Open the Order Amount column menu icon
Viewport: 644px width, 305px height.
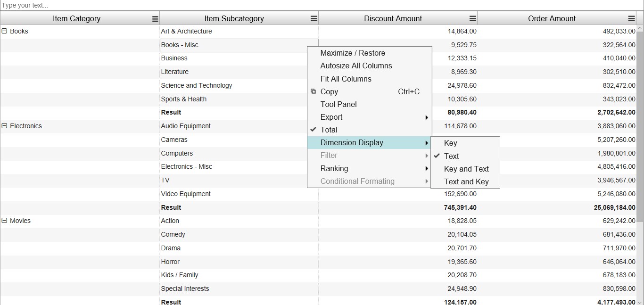[x=631, y=19]
